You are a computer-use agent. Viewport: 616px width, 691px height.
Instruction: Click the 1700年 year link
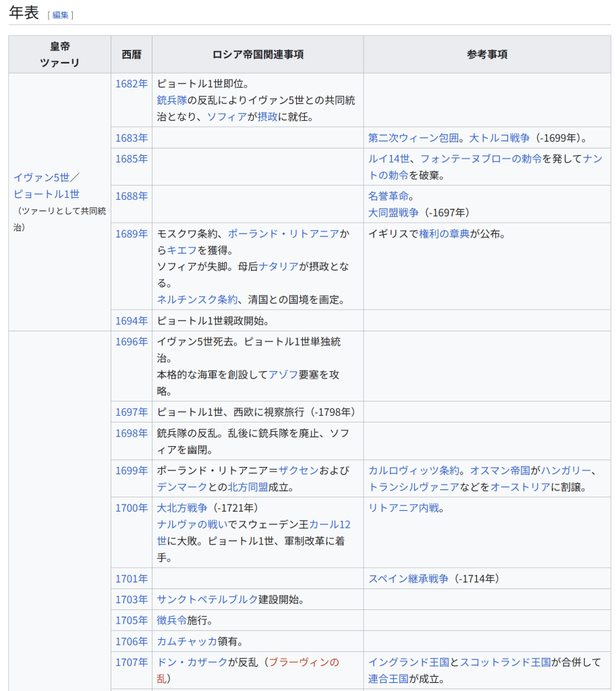[x=132, y=507]
